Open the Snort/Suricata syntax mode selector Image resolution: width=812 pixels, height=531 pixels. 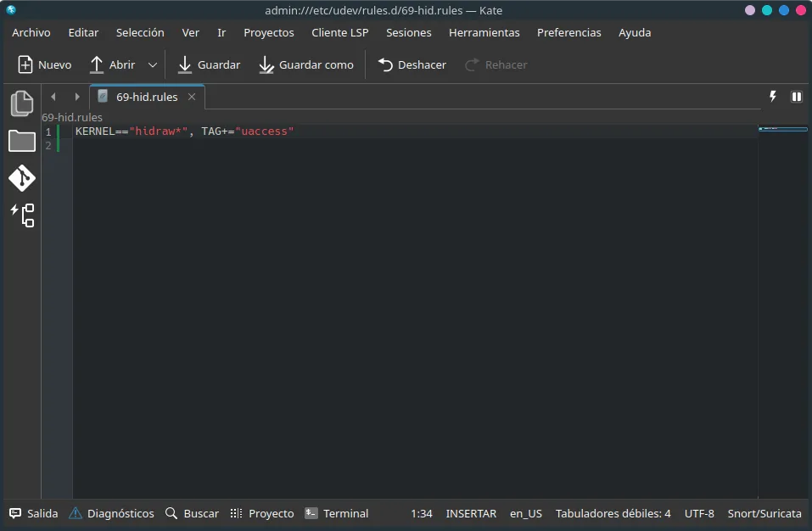coord(764,513)
